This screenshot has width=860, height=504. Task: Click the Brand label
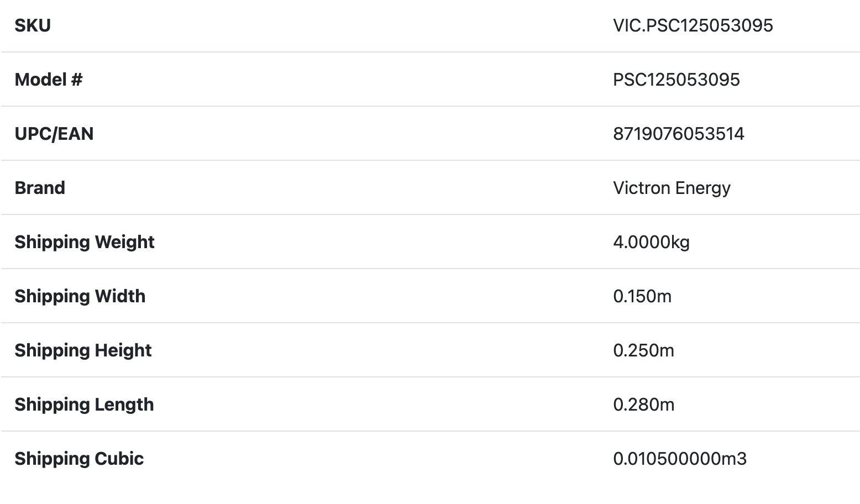click(x=40, y=188)
